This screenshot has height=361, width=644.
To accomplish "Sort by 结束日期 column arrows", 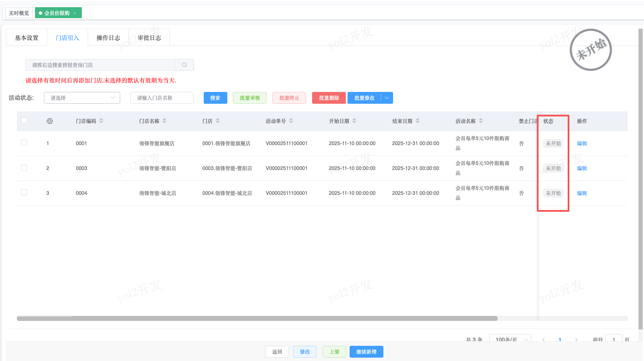I will coord(418,121).
